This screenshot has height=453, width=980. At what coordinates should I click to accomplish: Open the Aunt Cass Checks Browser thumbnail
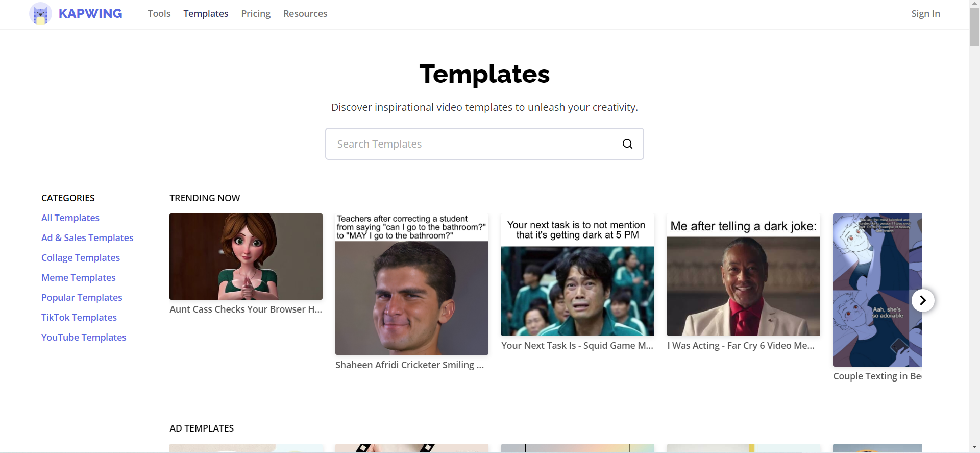(x=246, y=256)
